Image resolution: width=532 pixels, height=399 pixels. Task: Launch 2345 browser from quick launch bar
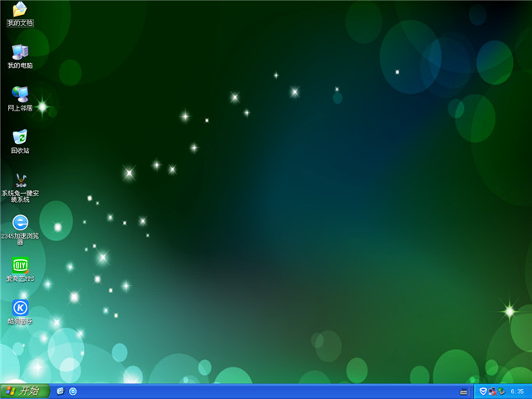72,392
